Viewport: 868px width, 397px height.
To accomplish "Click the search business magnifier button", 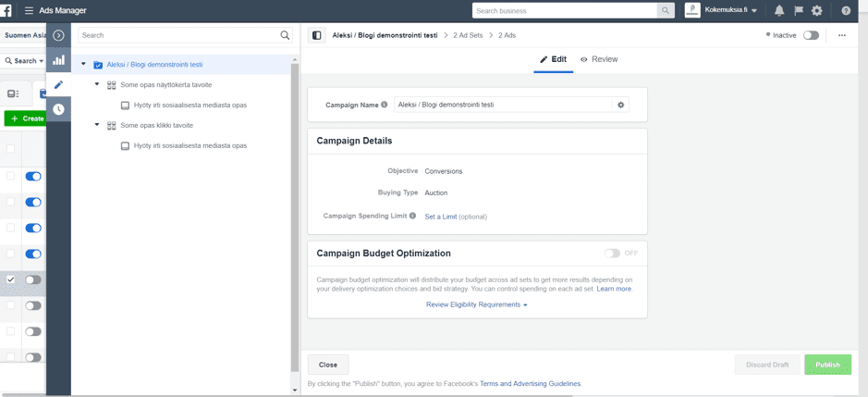I will point(665,10).
